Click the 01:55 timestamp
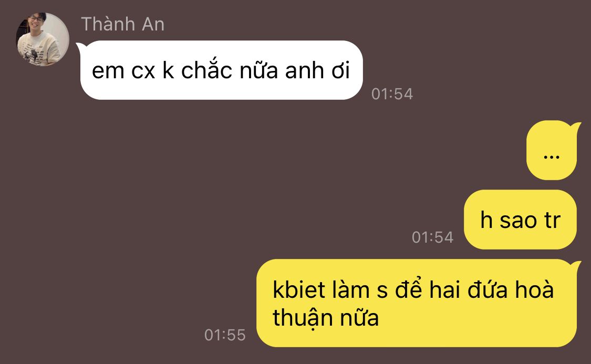This screenshot has height=364, width=591. pyautogui.click(x=225, y=335)
